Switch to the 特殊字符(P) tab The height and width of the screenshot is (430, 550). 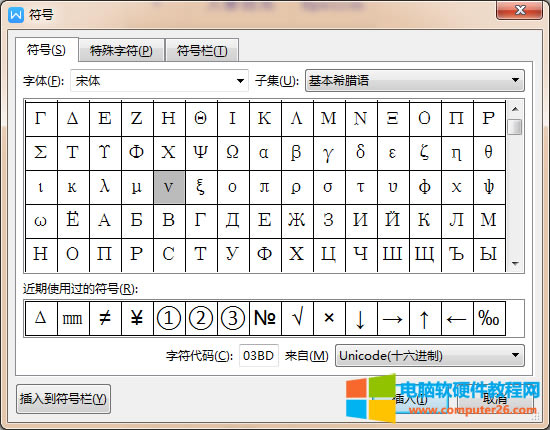(121, 51)
